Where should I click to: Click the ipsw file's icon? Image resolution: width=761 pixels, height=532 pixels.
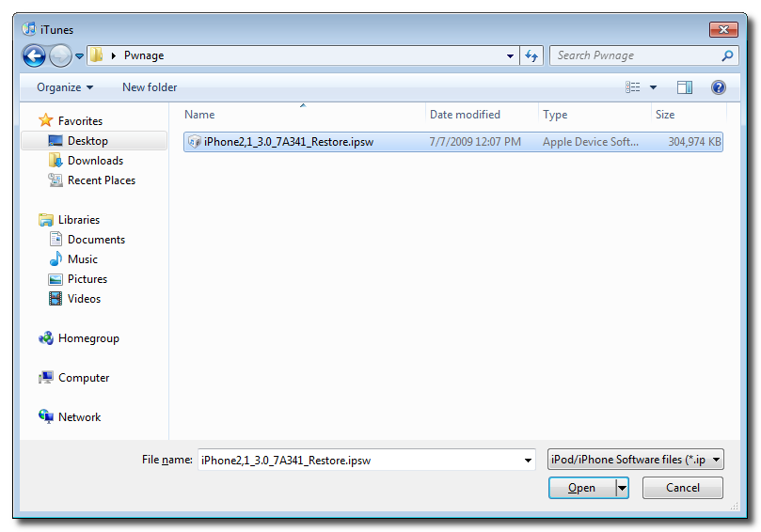(195, 142)
